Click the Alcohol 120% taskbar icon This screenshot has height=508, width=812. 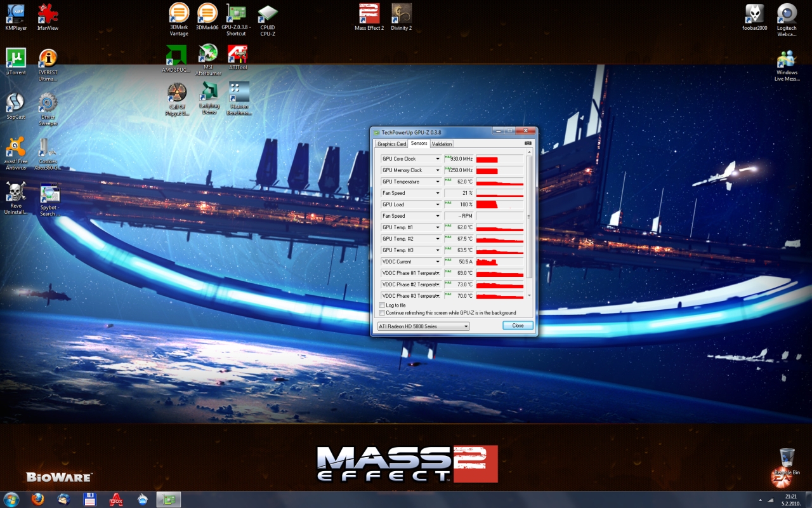[116, 499]
